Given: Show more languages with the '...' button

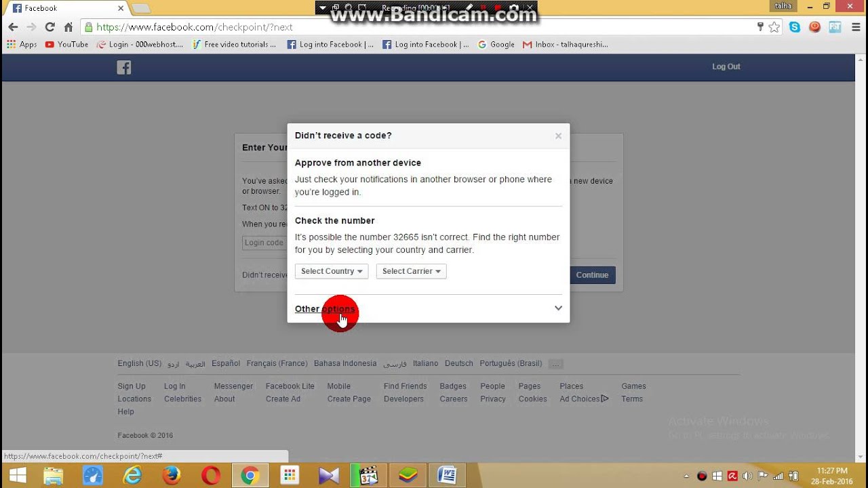Looking at the screenshot, I should [x=555, y=364].
